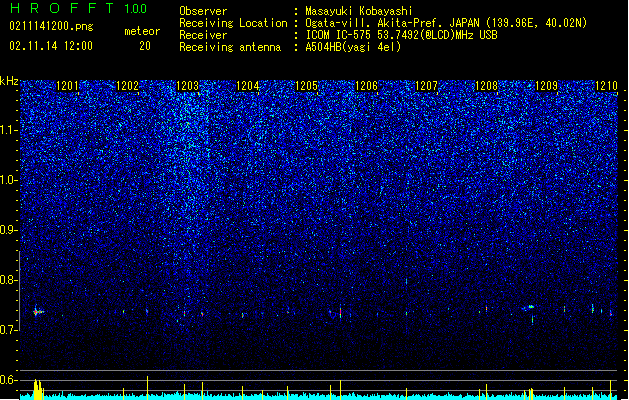629x400 pixels.
Task: Click the 1201 time marker
Action: click(x=67, y=86)
